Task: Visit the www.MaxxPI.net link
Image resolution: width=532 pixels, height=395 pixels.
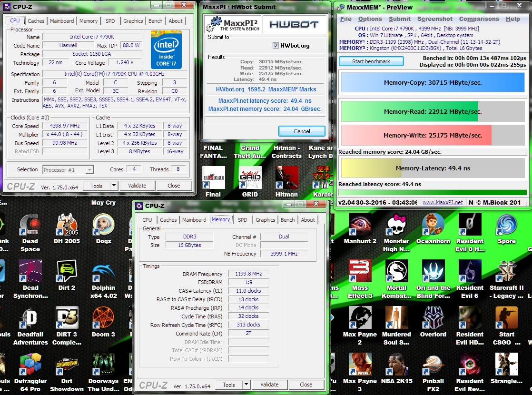Action: coord(443,202)
